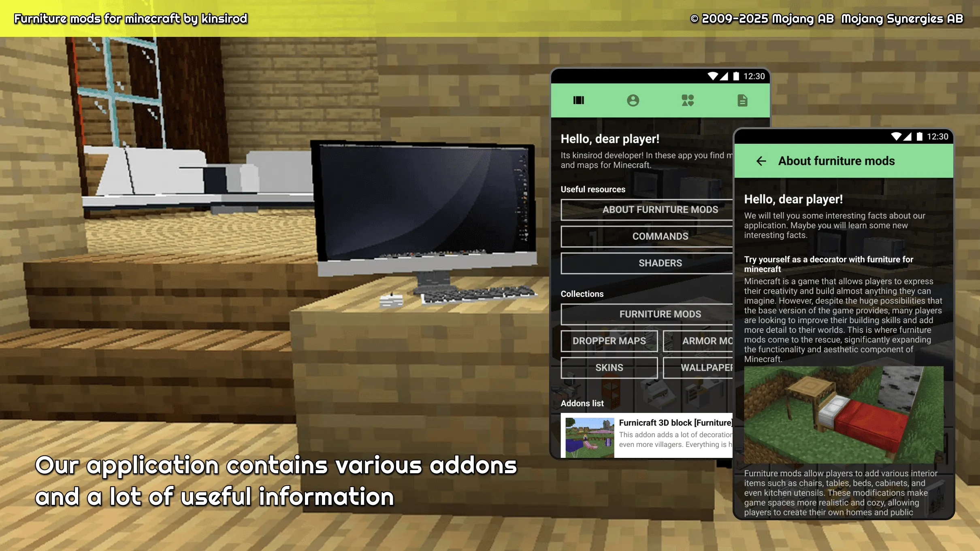
Task: Open ABOUT FURNITURE MODS section
Action: coord(660,209)
